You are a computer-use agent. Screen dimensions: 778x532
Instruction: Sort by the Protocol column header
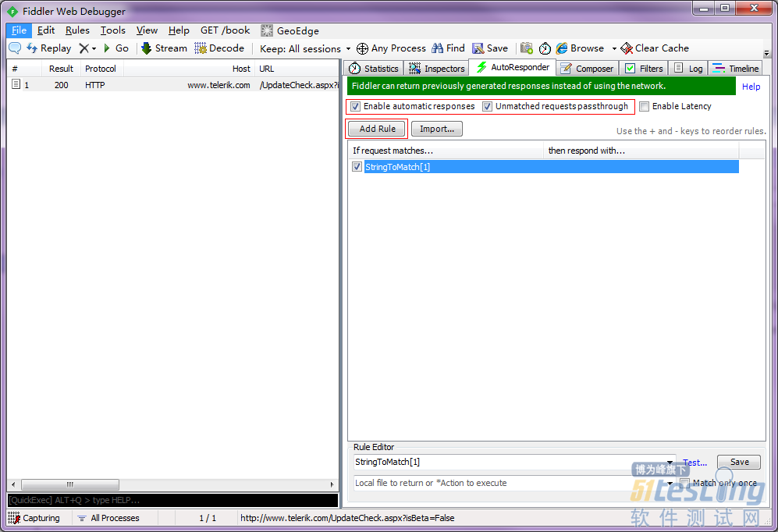click(x=101, y=69)
